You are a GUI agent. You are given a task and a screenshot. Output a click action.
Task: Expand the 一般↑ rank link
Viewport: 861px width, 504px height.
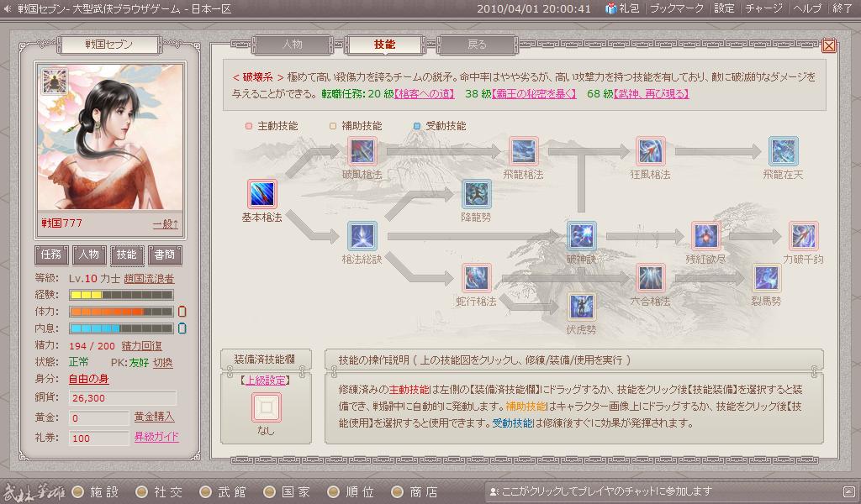pos(166,223)
